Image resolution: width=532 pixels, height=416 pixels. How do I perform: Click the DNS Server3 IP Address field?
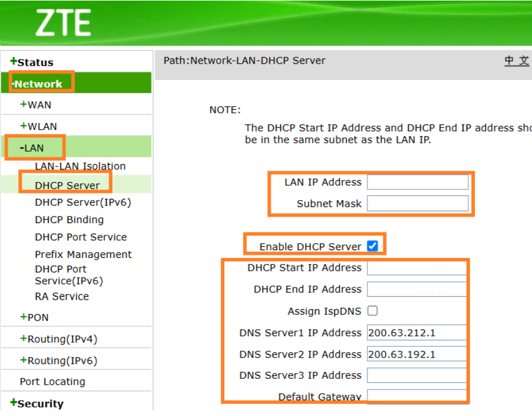pos(416,375)
